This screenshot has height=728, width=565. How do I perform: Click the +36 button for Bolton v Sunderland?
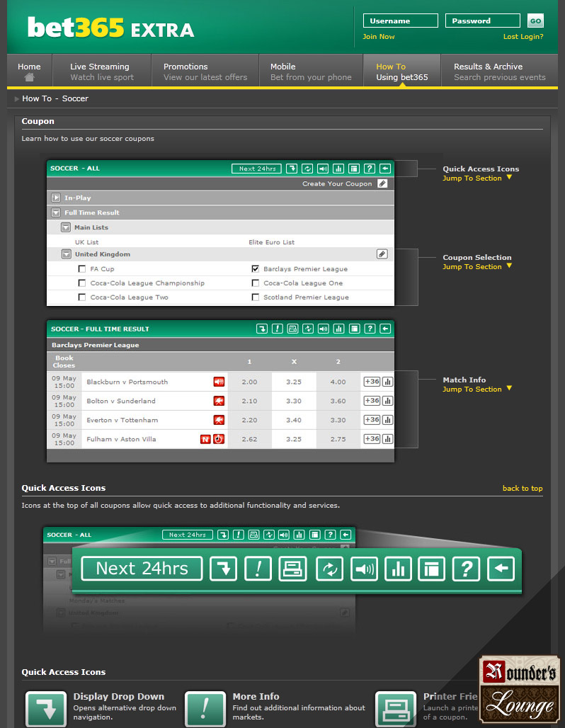point(372,401)
